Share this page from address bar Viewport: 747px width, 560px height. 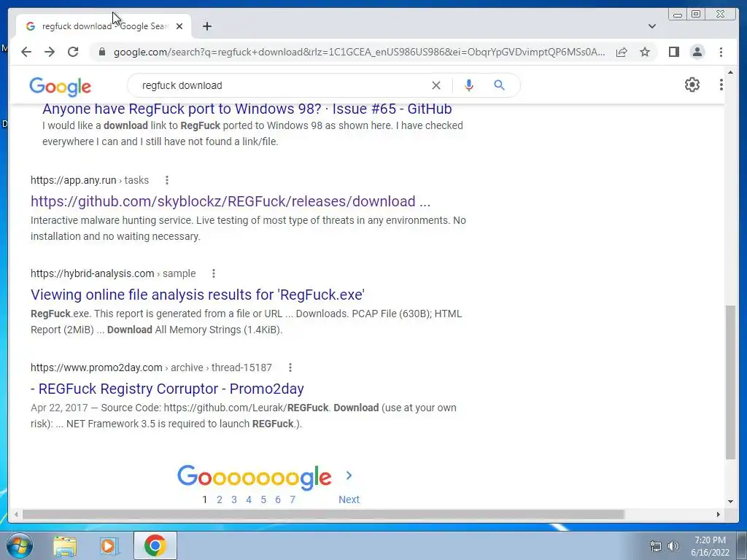622,52
